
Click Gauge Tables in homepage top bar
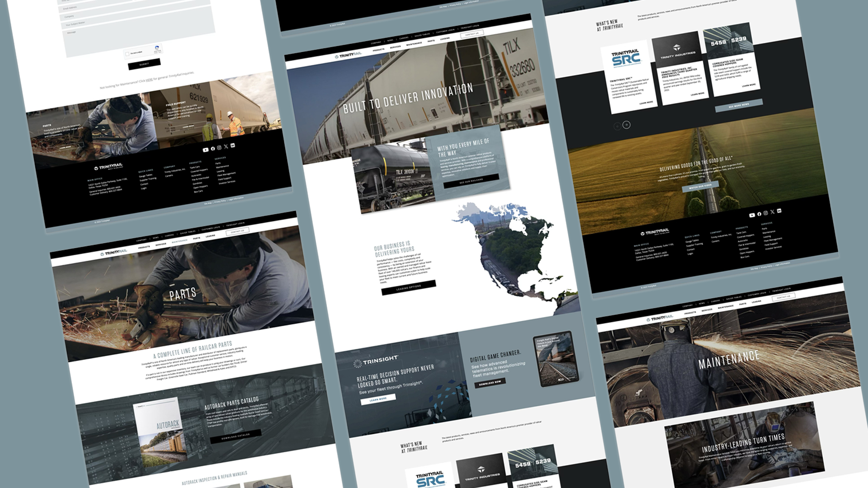422,35
